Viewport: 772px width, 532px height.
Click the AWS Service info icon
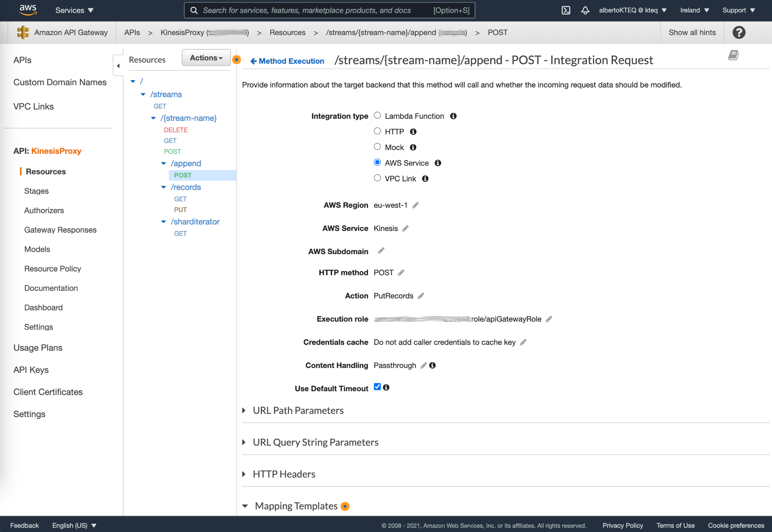[438, 163]
